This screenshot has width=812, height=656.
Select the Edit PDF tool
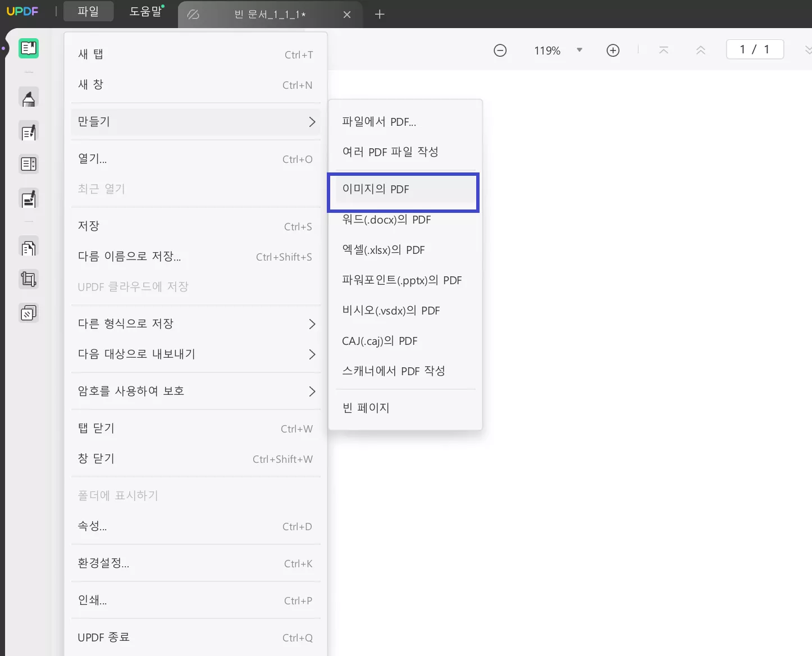point(28,131)
